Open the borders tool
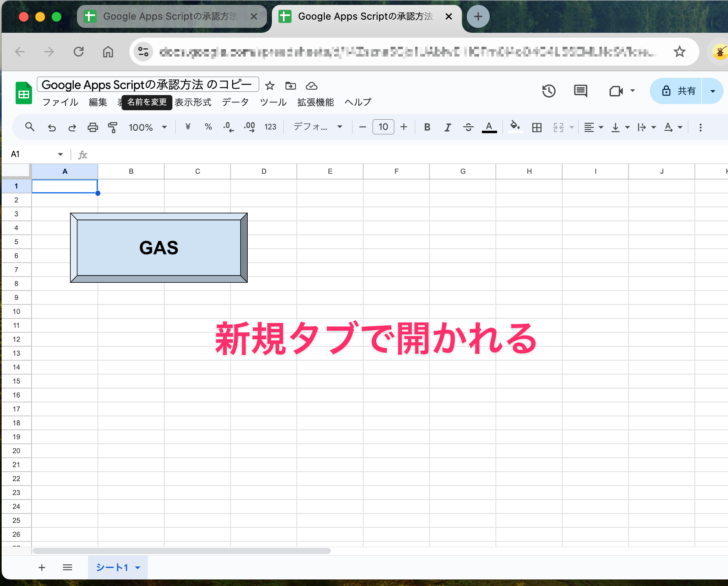Image resolution: width=728 pixels, height=586 pixels. click(537, 127)
